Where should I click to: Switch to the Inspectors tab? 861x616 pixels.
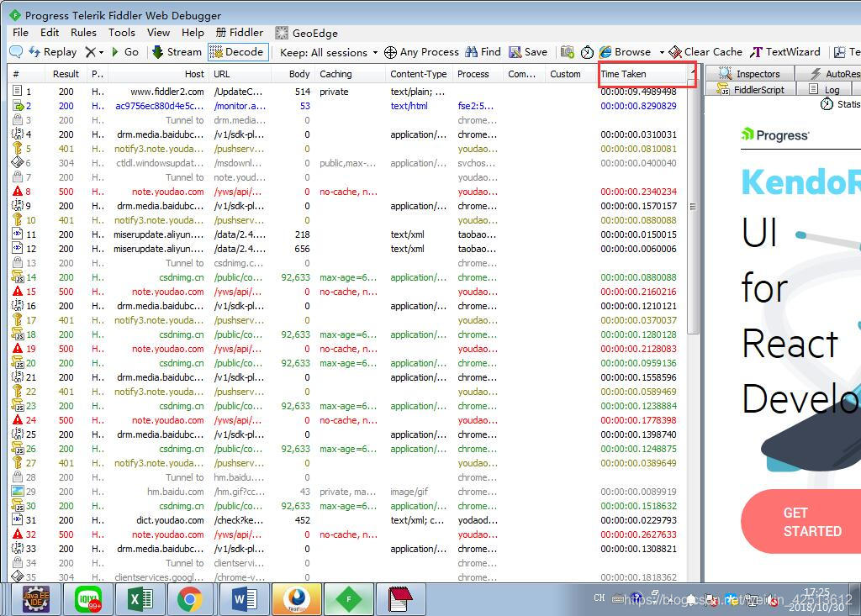coord(749,74)
